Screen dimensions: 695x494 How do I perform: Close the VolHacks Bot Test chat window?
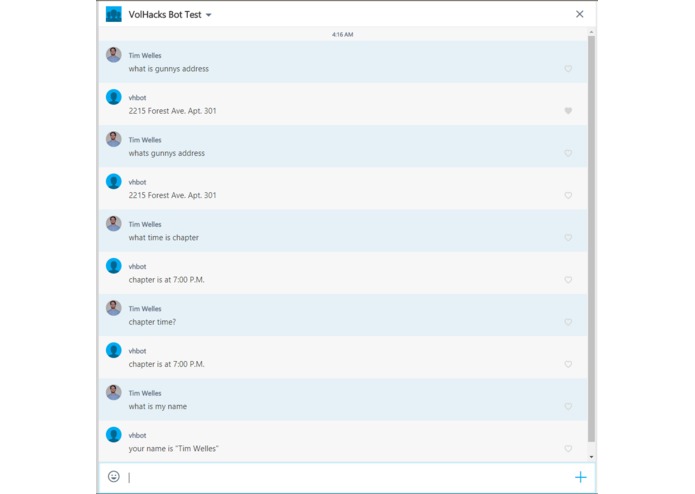coord(579,14)
